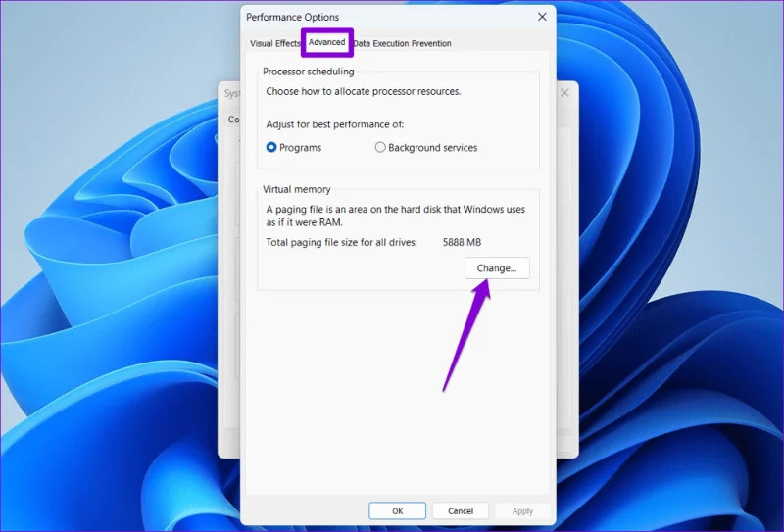784x532 pixels.
Task: Click the Virtual memory group heading
Action: (x=297, y=189)
